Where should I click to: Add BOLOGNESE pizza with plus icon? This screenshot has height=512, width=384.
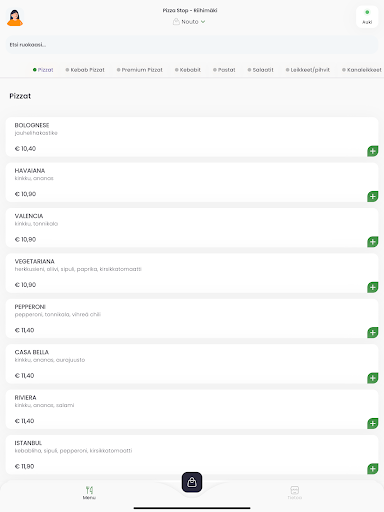point(373,151)
